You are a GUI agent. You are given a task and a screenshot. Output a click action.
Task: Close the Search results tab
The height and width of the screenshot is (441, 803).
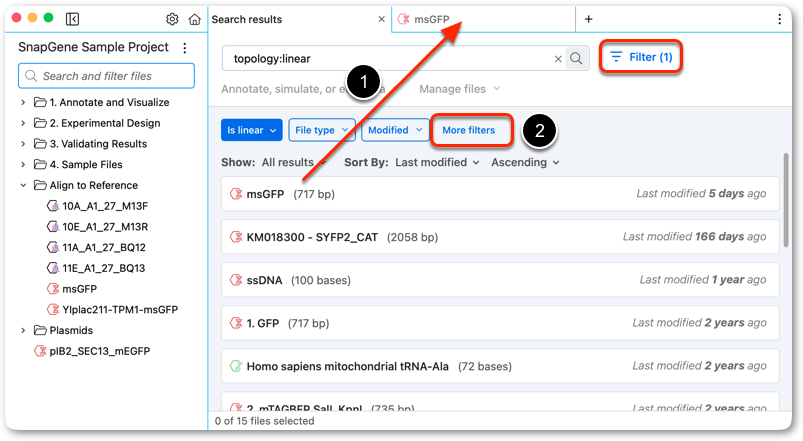pyautogui.click(x=382, y=19)
